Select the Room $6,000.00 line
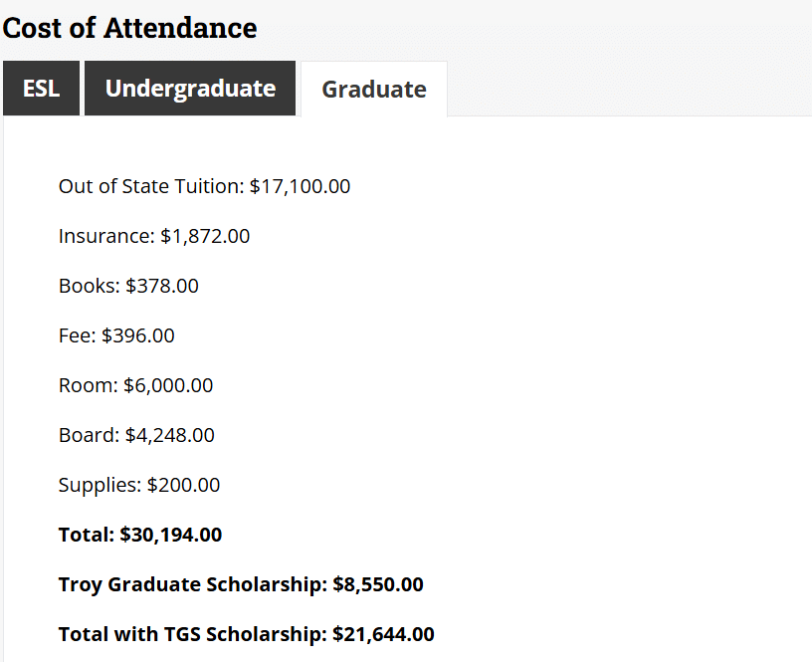The image size is (812, 662). coord(135,385)
